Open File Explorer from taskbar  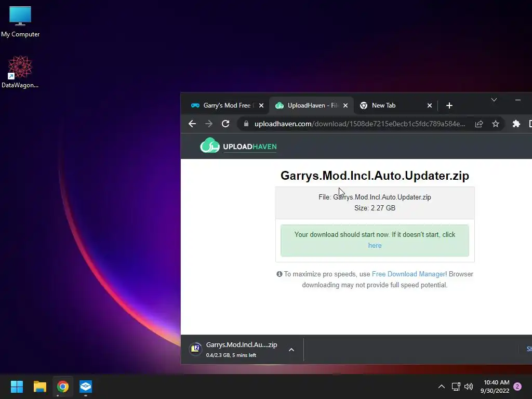pos(39,387)
